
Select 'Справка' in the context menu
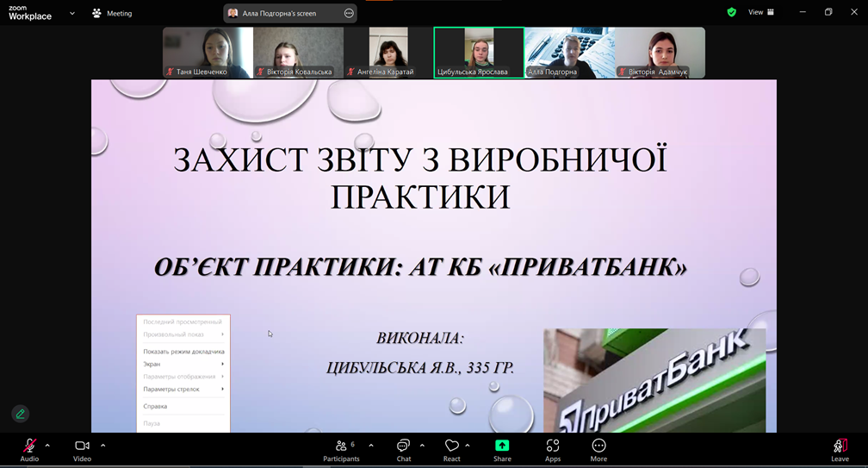click(x=155, y=406)
